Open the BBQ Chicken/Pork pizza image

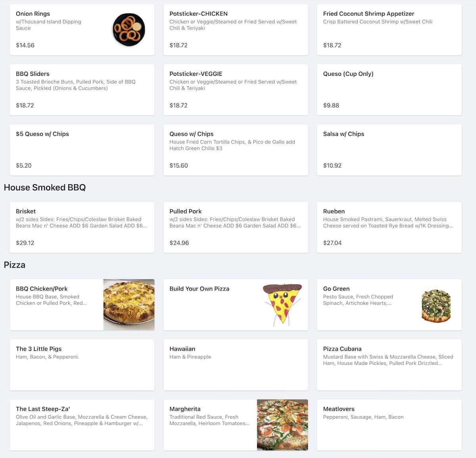click(x=129, y=304)
